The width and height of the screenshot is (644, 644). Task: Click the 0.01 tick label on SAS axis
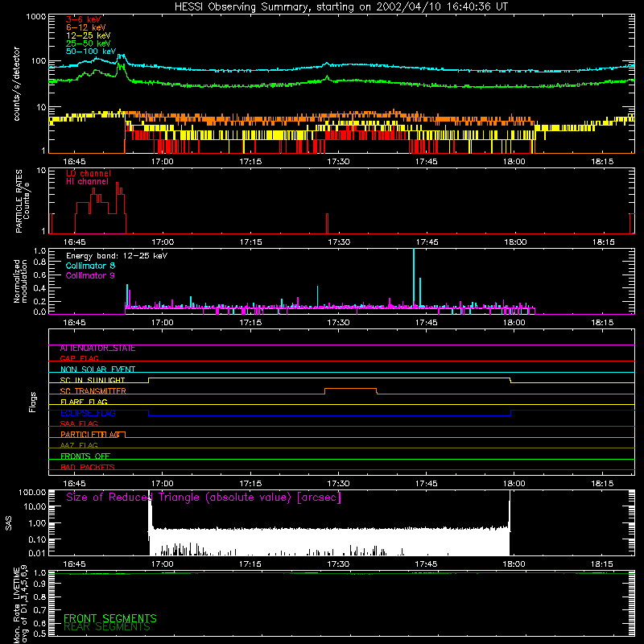point(37,553)
